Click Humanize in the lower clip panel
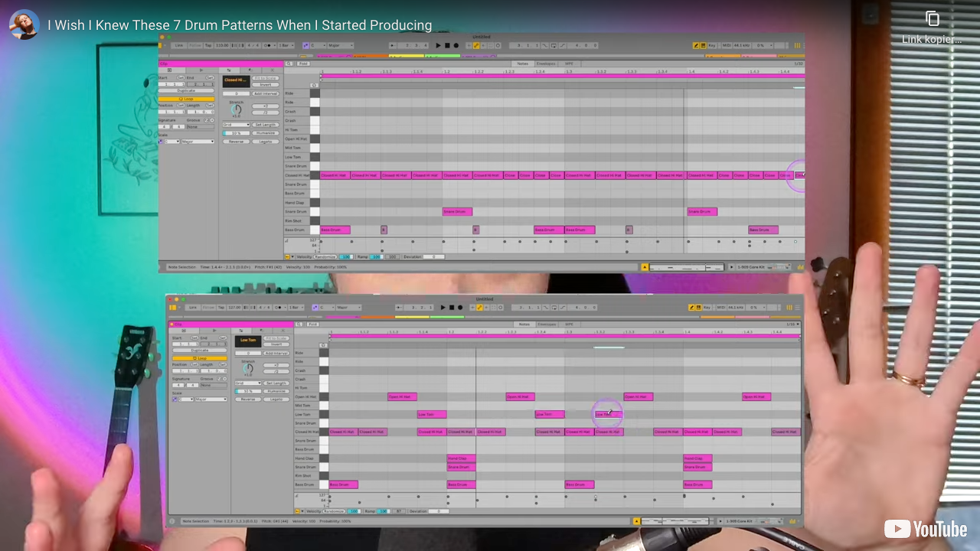980x551 pixels. click(276, 391)
